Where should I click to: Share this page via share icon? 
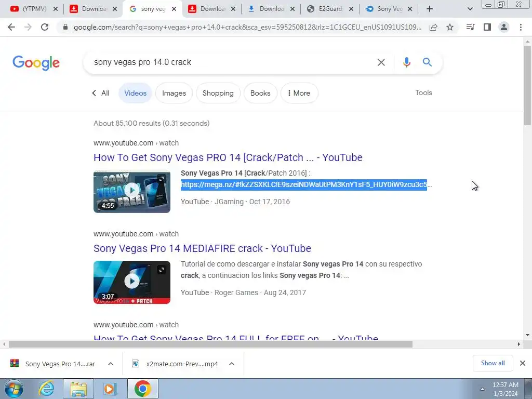433,27
